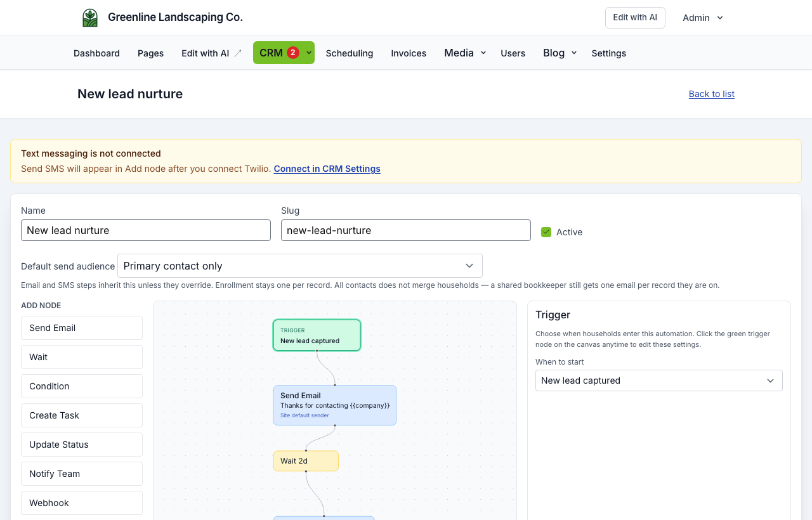This screenshot has height=520, width=812.
Task: Click the 'New lead nurture' page heading
Action: (x=130, y=94)
